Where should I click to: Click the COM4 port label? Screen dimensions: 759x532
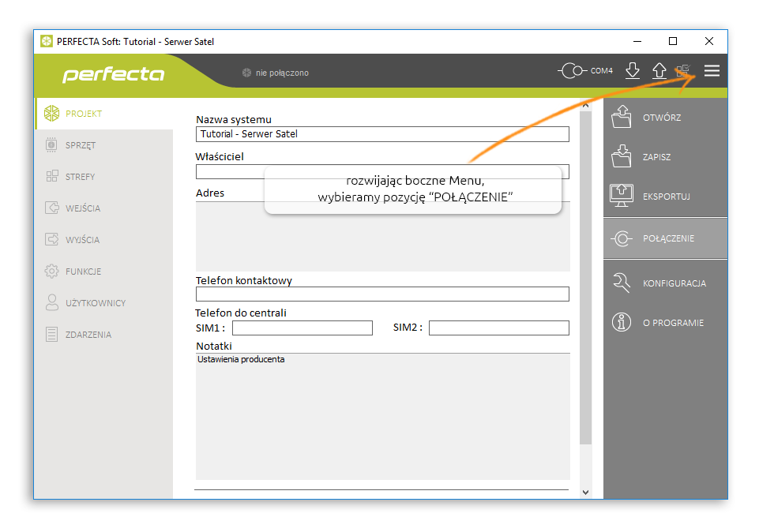(x=602, y=70)
